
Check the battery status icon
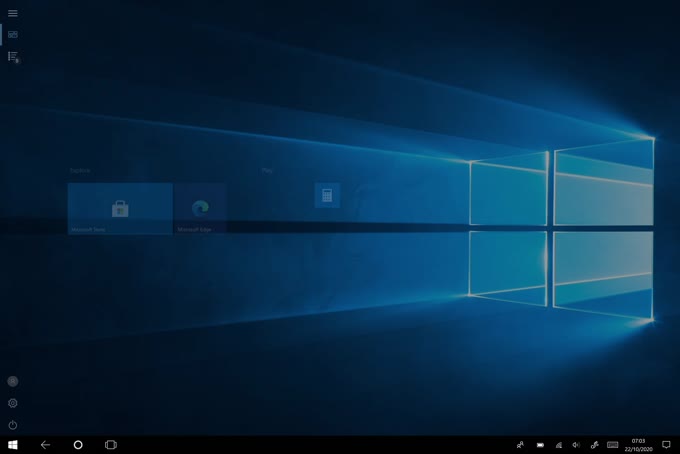click(x=540, y=444)
